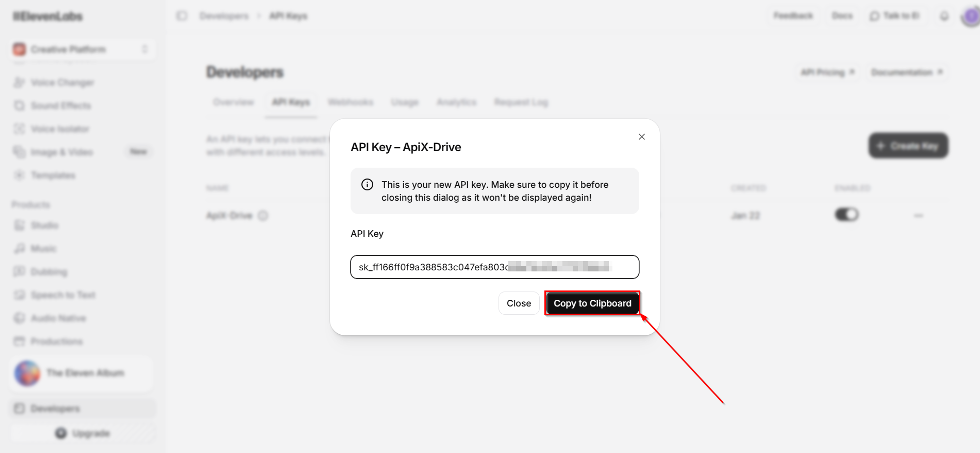Copy the API key to clipboard
This screenshot has height=453, width=980.
592,303
